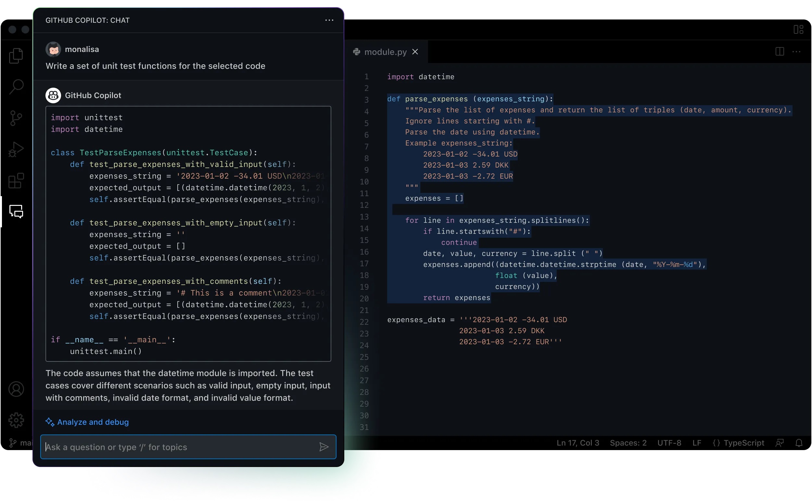The image size is (812, 504).
Task: Open the Run and Debug view
Action: (16, 149)
